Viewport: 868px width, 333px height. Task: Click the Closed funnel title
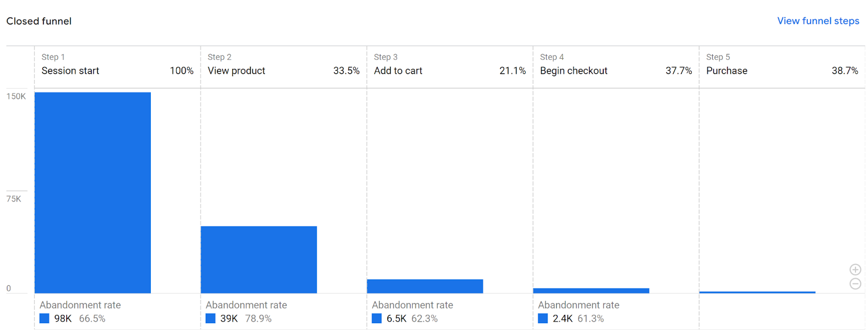coord(39,21)
